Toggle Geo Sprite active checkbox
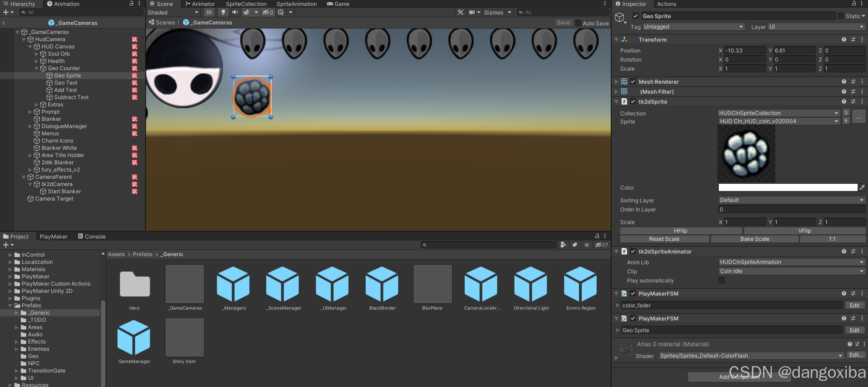The image size is (868, 387). [635, 16]
